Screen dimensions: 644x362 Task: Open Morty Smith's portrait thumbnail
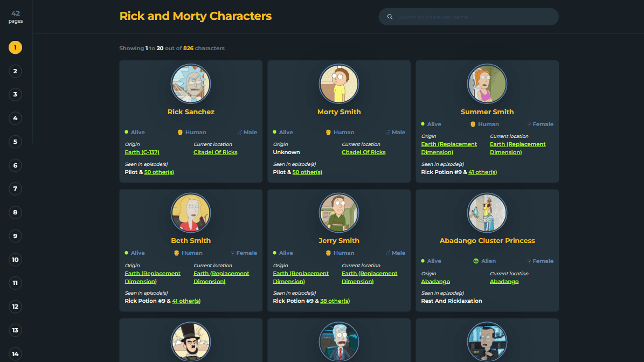coord(339,84)
